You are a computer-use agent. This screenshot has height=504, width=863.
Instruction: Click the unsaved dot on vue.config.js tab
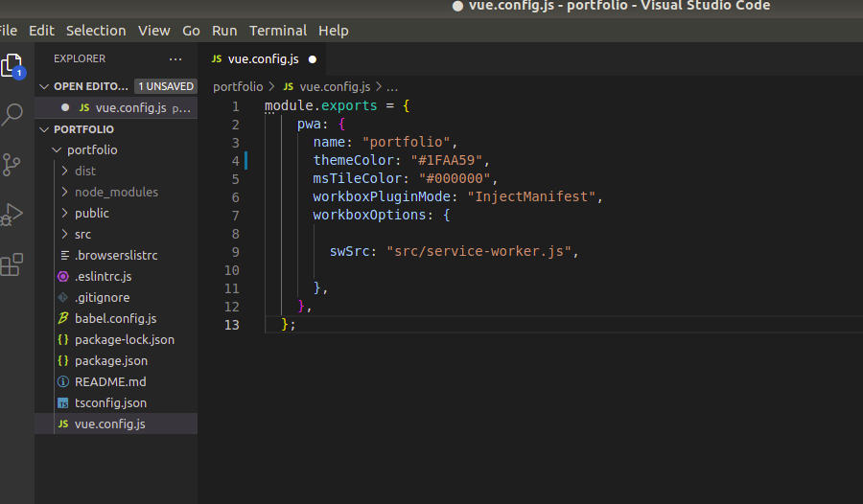(313, 59)
